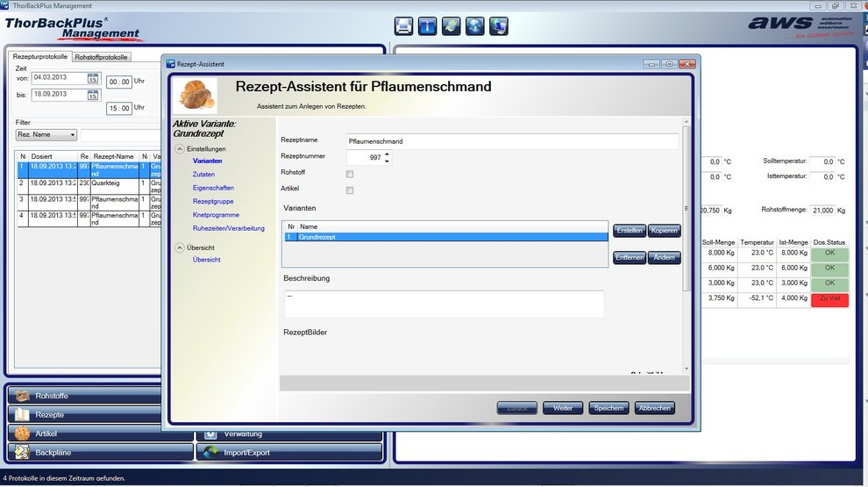Decrease the Rezeptnummer value
868x487 pixels.
(387, 161)
